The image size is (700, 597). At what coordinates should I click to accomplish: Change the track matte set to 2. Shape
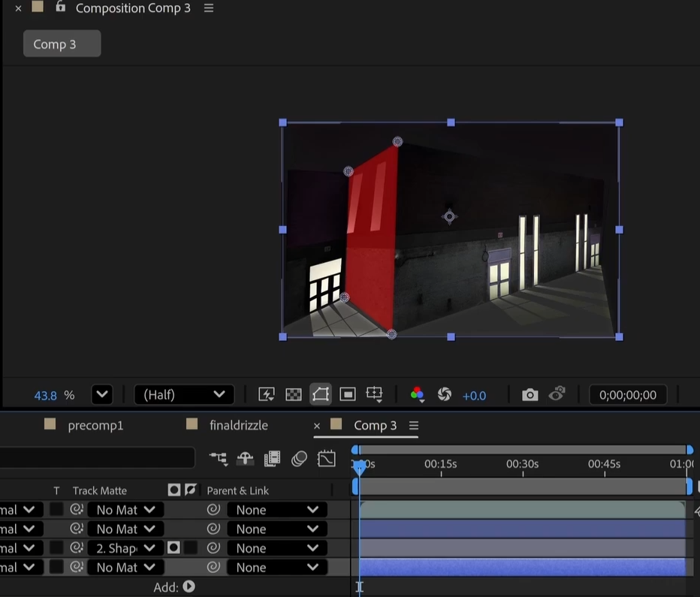pos(125,547)
